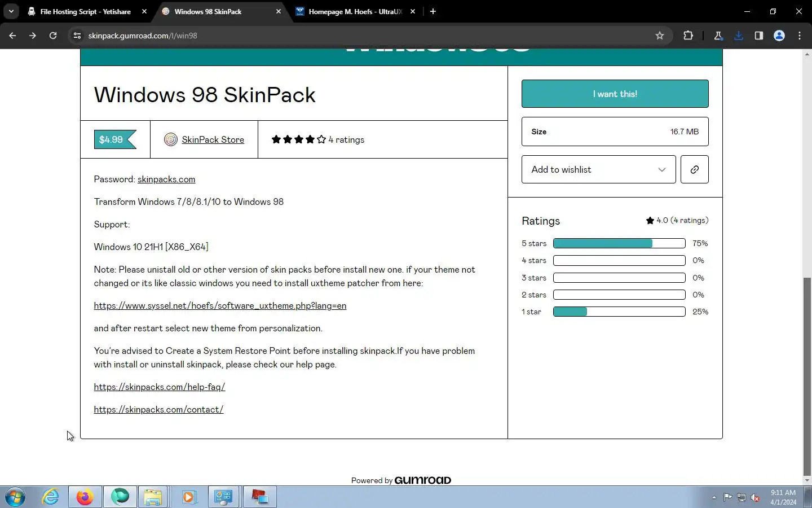Open Chrome Labs flask icon
This screenshot has height=508, width=812.
(718, 36)
